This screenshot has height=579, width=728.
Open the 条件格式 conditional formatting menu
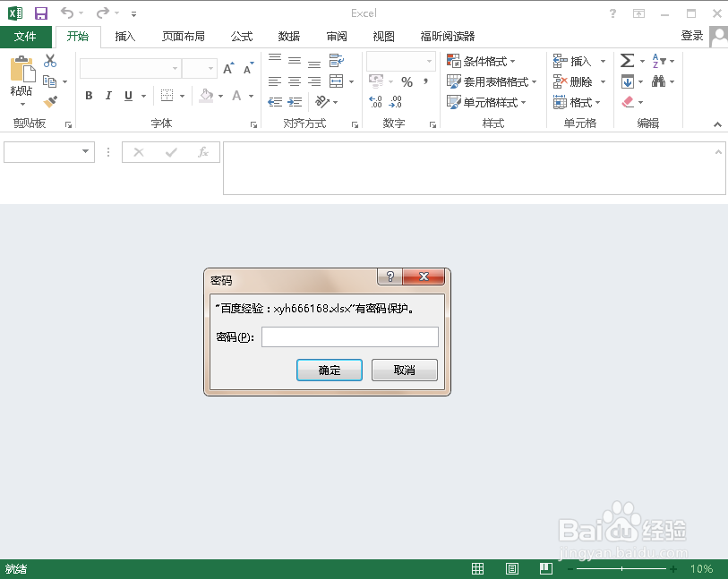point(481,61)
